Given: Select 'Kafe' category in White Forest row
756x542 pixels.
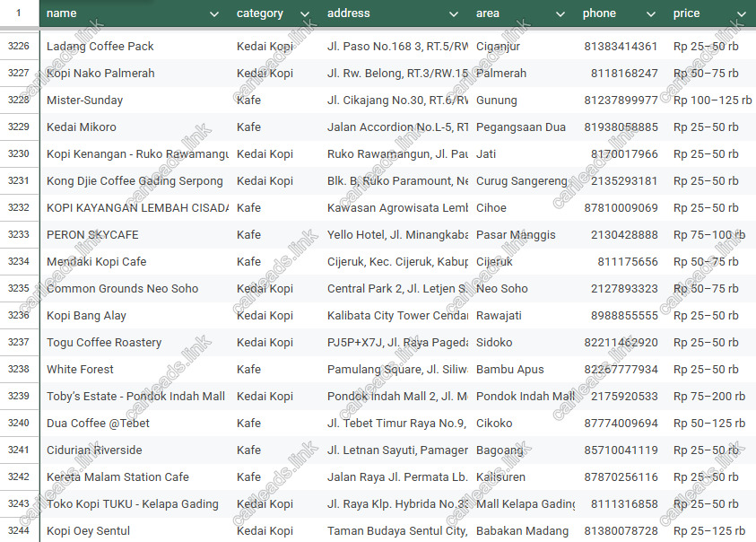Looking at the screenshot, I should 275,370.
